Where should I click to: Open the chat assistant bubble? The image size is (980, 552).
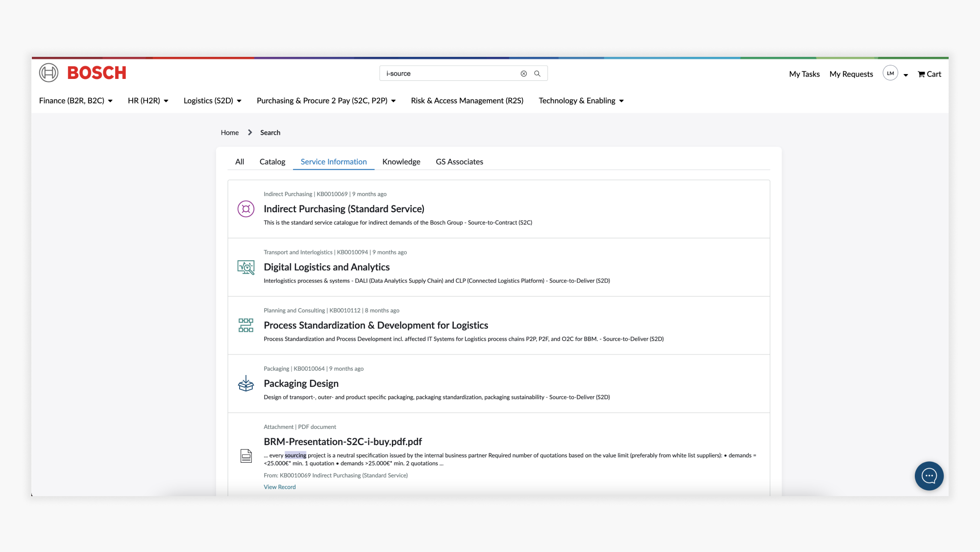point(929,476)
